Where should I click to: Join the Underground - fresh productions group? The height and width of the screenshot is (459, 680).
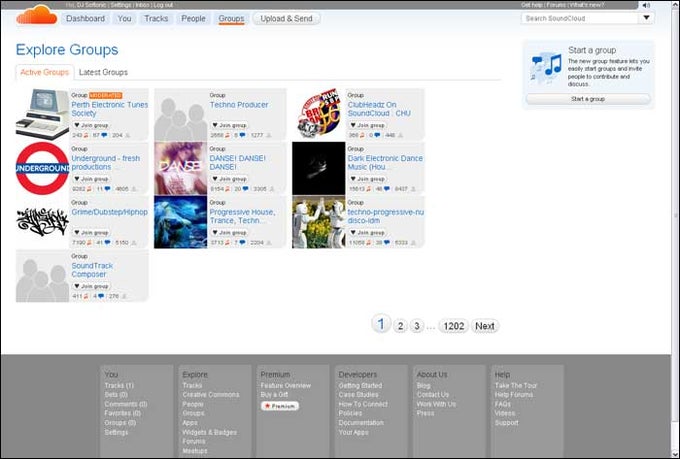click(91, 179)
